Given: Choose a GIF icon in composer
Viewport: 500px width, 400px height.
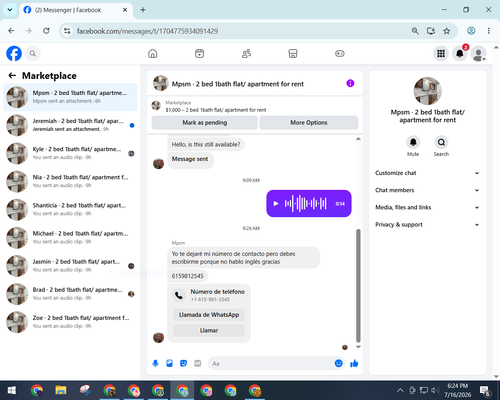Looking at the screenshot, I should (198, 363).
